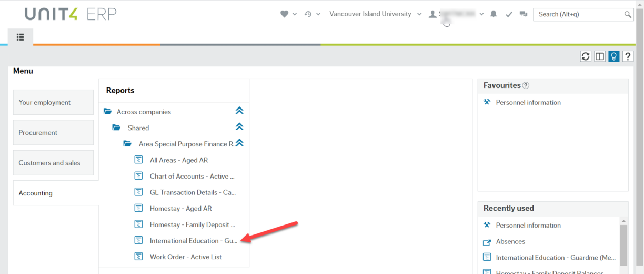Toggle the split-panel layout icon
This screenshot has height=274, width=644.
(x=600, y=56)
